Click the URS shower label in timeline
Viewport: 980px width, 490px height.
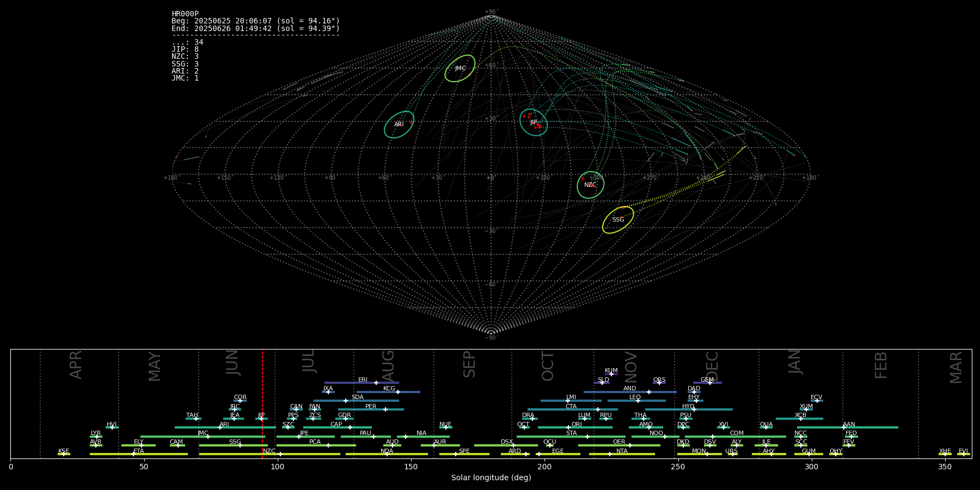pyautogui.click(x=731, y=451)
